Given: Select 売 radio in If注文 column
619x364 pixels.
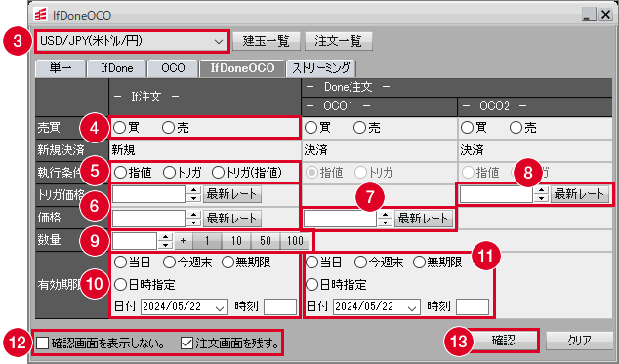Looking at the screenshot, I should point(169,128).
